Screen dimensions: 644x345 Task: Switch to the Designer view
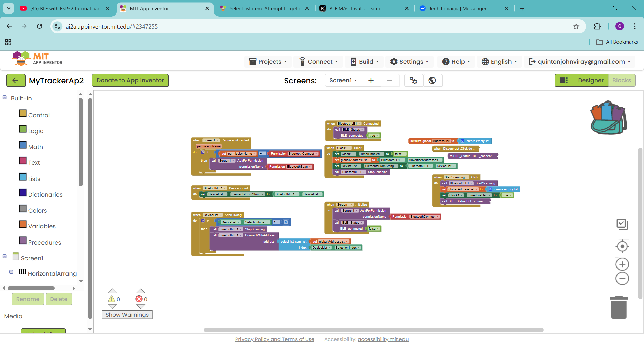point(591,80)
